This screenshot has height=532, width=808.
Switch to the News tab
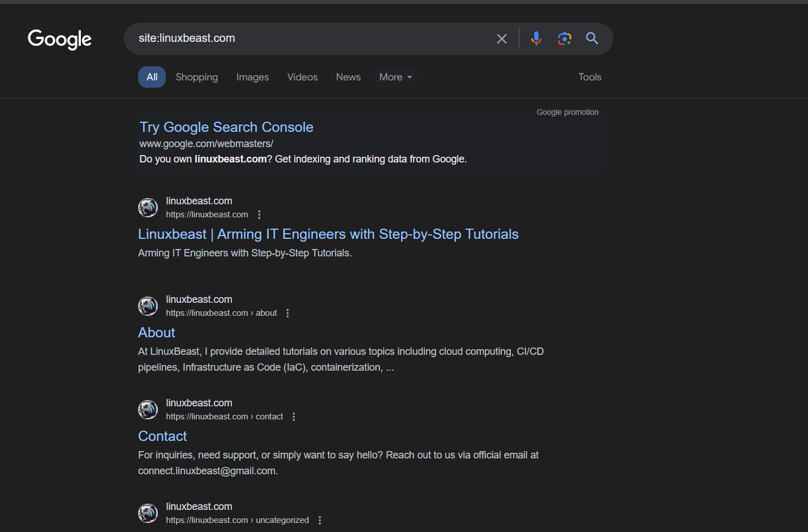348,77
